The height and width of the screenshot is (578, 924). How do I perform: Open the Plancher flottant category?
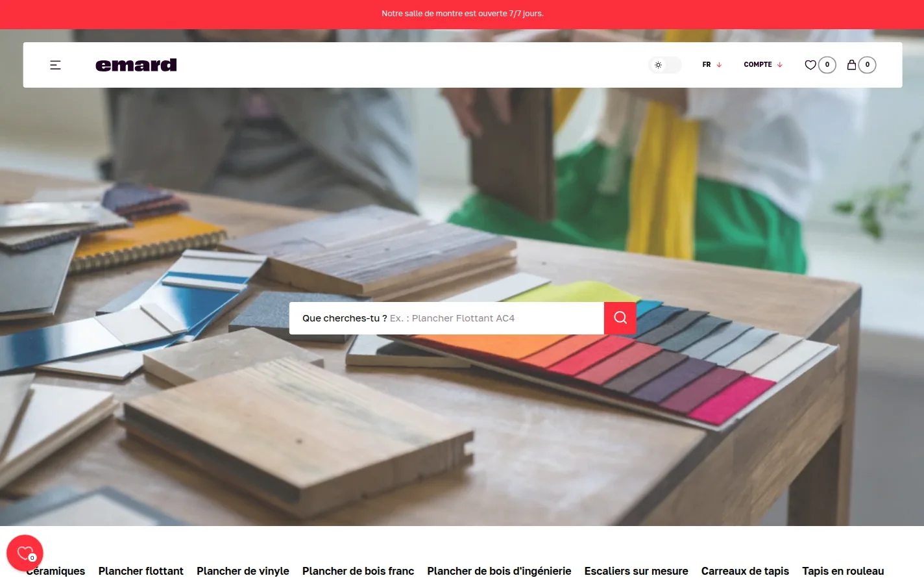pos(141,571)
